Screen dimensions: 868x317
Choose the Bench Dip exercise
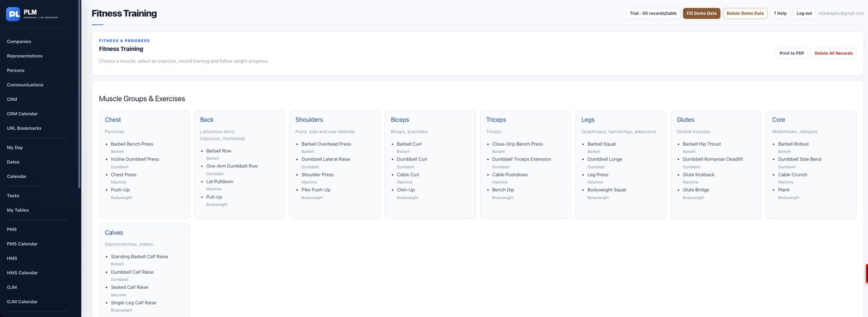(x=503, y=190)
